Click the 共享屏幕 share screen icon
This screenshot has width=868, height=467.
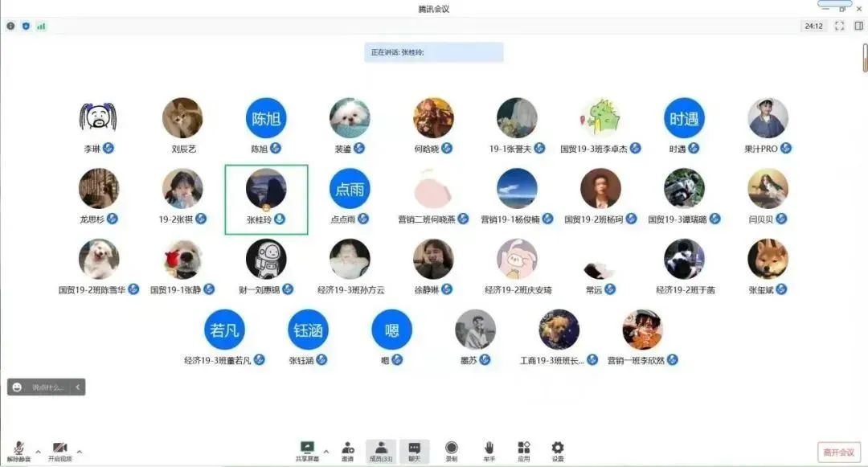(x=307, y=446)
